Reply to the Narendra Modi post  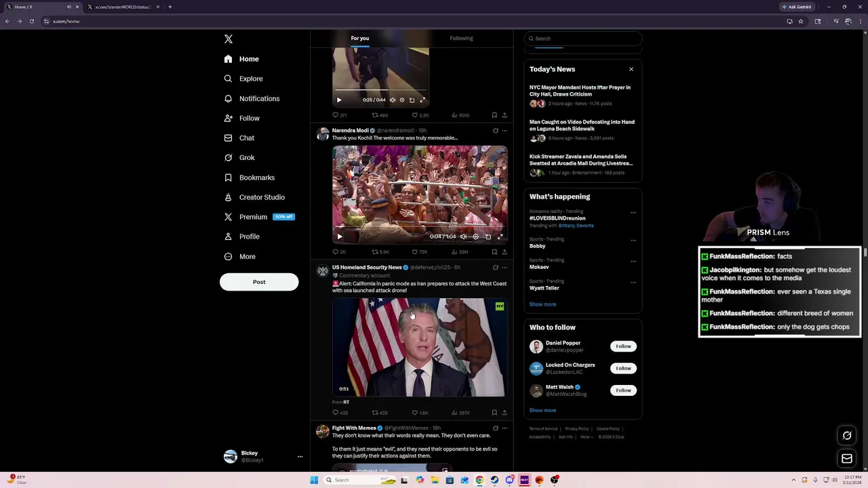339,251
